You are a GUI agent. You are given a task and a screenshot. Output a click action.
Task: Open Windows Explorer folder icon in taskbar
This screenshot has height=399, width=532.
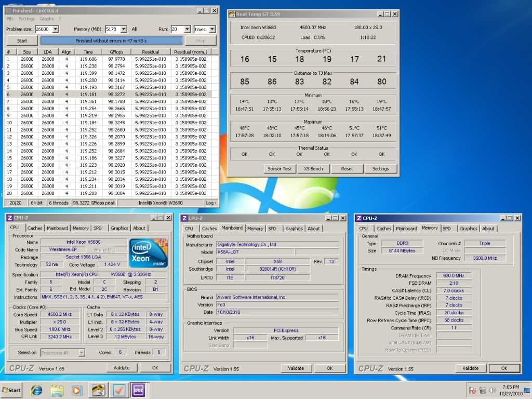click(57, 390)
